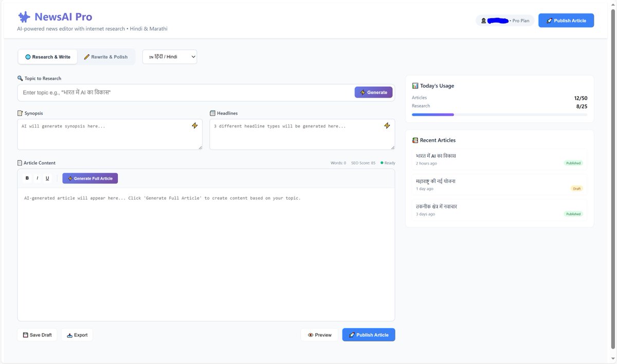
Task: Click into the Headlines text area
Action: pyautogui.click(x=302, y=134)
